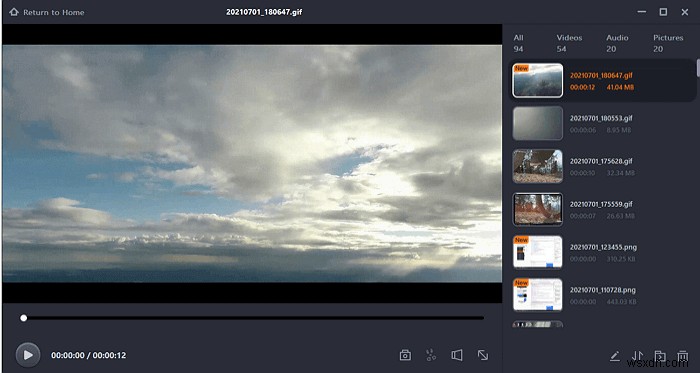The width and height of the screenshot is (700, 373).
Task: Open thumbnail of 20210701_175628.gif
Action: [538, 166]
